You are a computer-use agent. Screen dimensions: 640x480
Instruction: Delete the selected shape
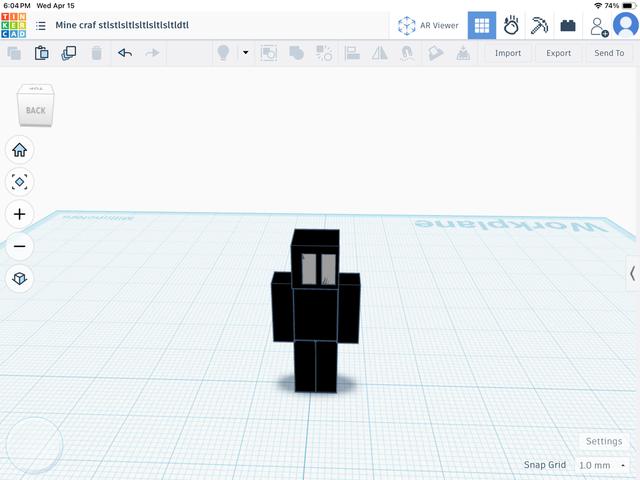coord(96,53)
